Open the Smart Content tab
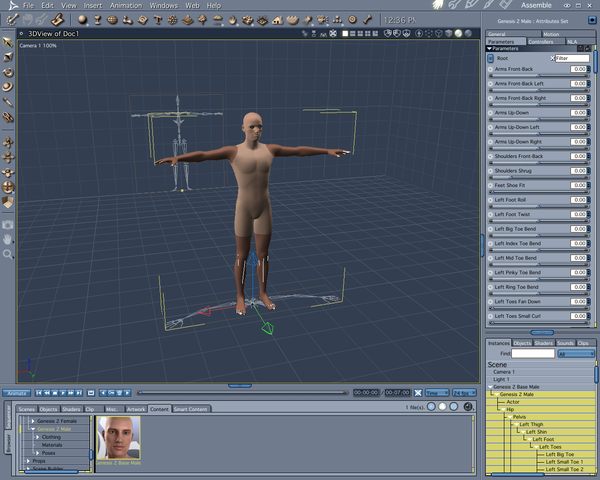The image size is (600, 480). (x=191, y=409)
